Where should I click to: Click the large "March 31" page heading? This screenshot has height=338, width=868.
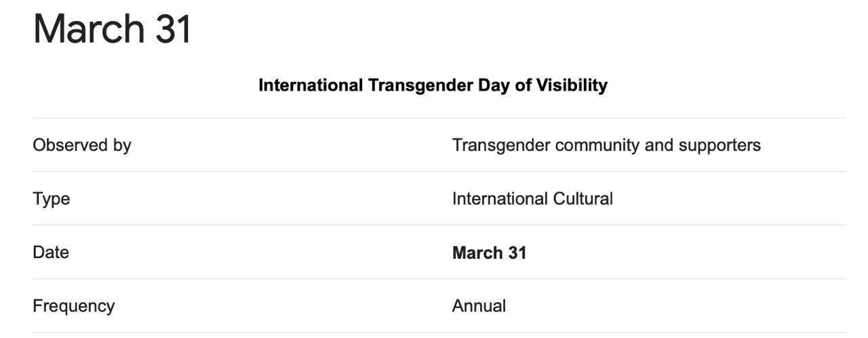(113, 29)
